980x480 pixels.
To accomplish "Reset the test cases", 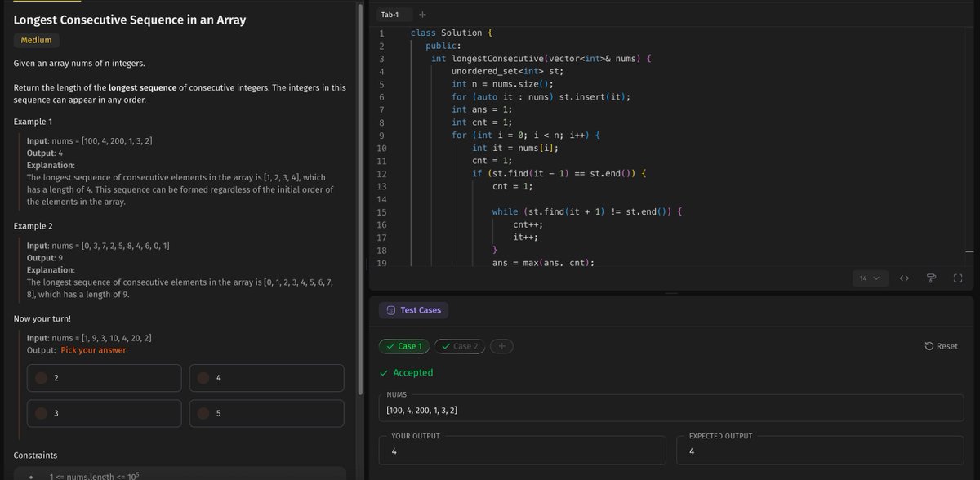I will [942, 346].
